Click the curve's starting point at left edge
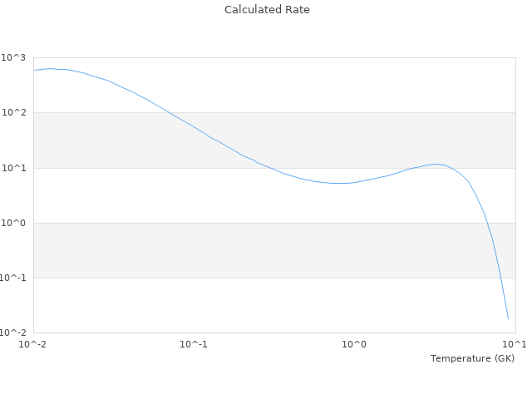The width and height of the screenshot is (532, 399). coord(33,71)
